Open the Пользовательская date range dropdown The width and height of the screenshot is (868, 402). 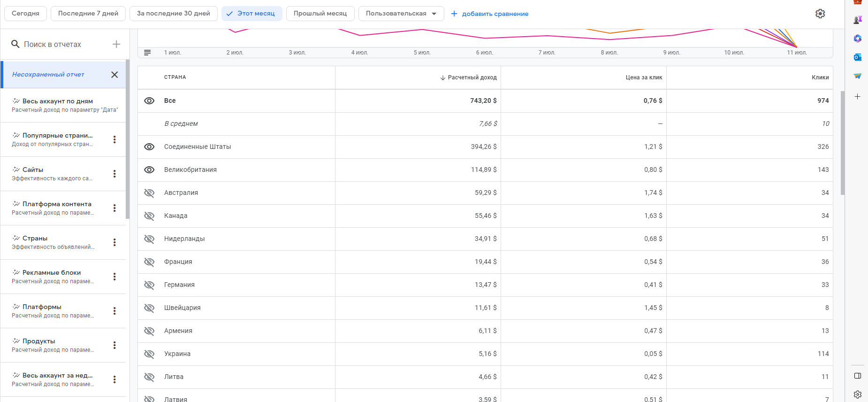401,14
